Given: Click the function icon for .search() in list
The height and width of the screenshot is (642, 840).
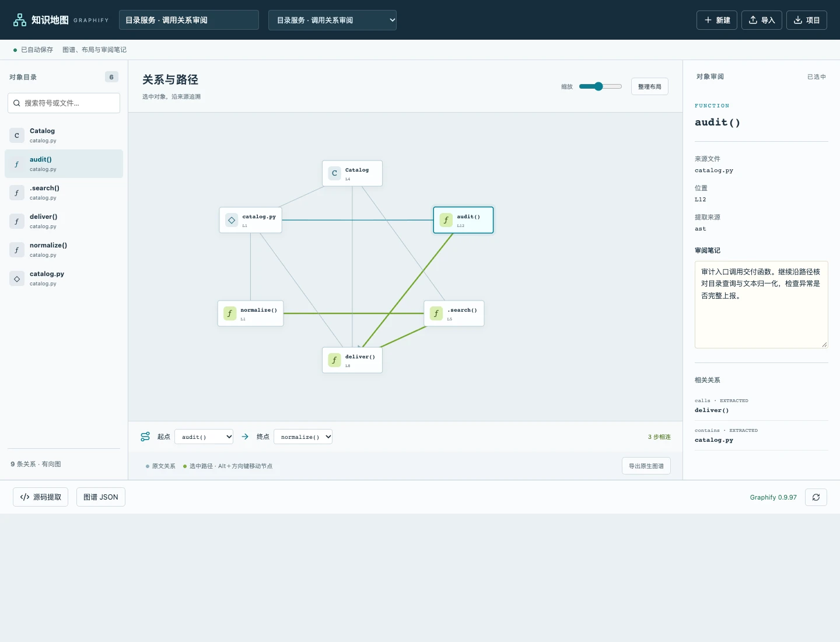Looking at the screenshot, I should click(17, 193).
